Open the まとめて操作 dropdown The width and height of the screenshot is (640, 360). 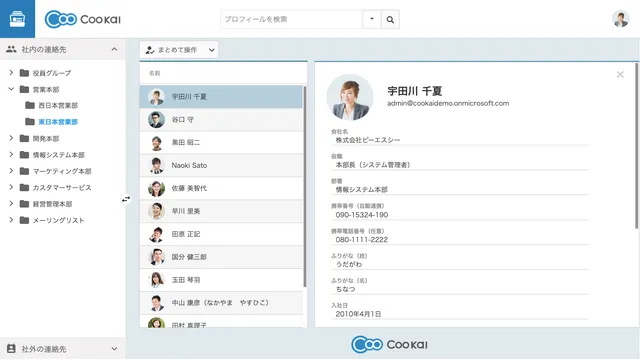click(x=179, y=50)
